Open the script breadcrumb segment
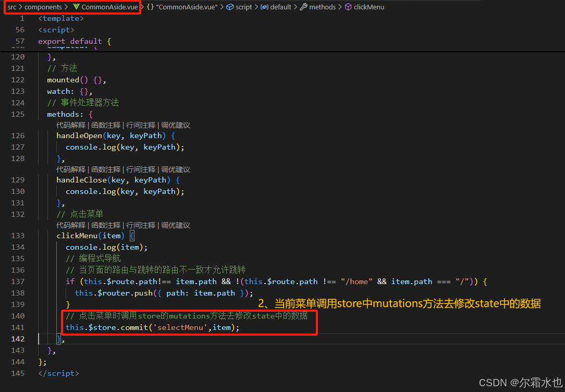Viewport: 565px width, 392px height. 243,7
